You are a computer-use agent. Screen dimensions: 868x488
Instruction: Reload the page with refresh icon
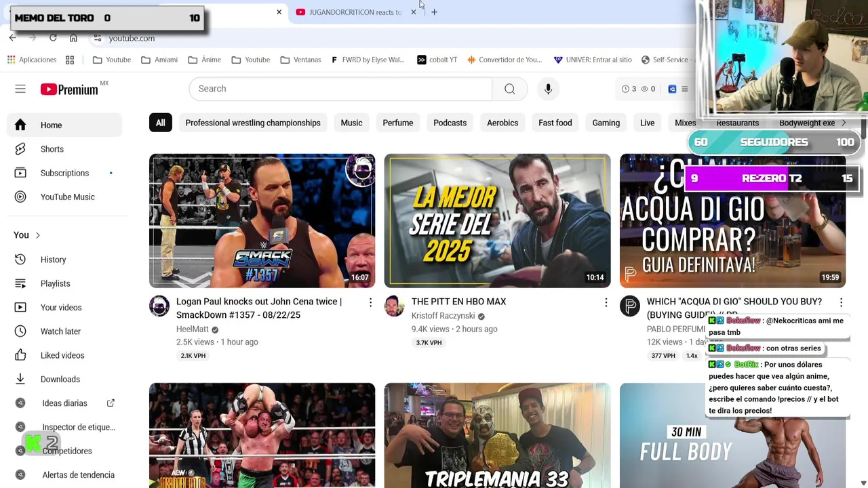[53, 38]
